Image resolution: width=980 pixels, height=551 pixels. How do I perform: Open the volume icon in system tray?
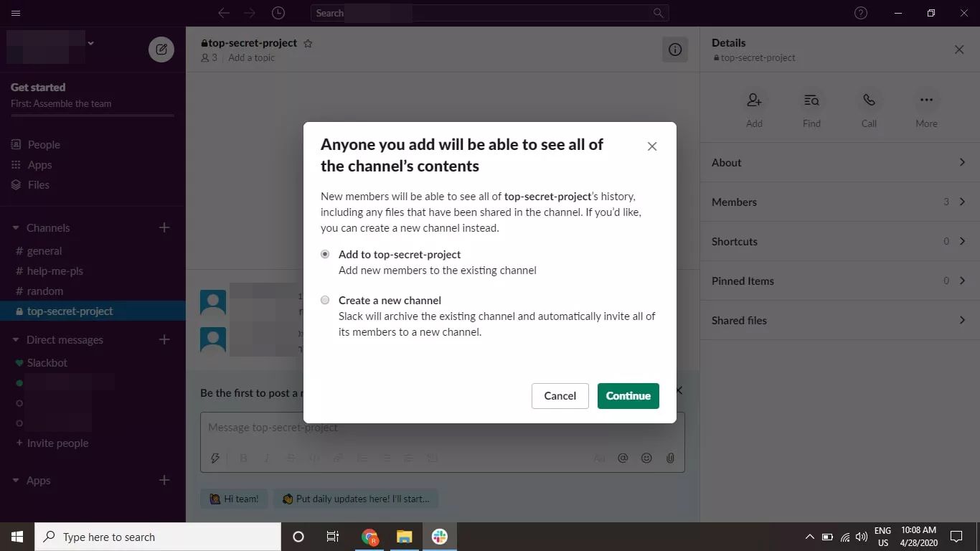(862, 537)
